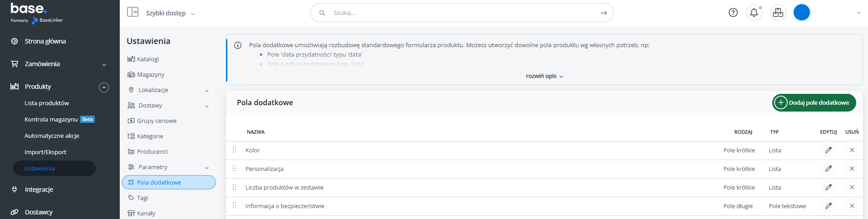Edit the Kolor field with pencil icon
Viewport: 868px width, 219px height.
(829, 150)
